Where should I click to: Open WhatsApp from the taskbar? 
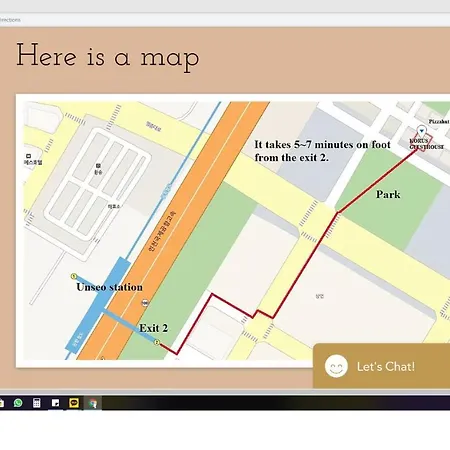(18, 403)
